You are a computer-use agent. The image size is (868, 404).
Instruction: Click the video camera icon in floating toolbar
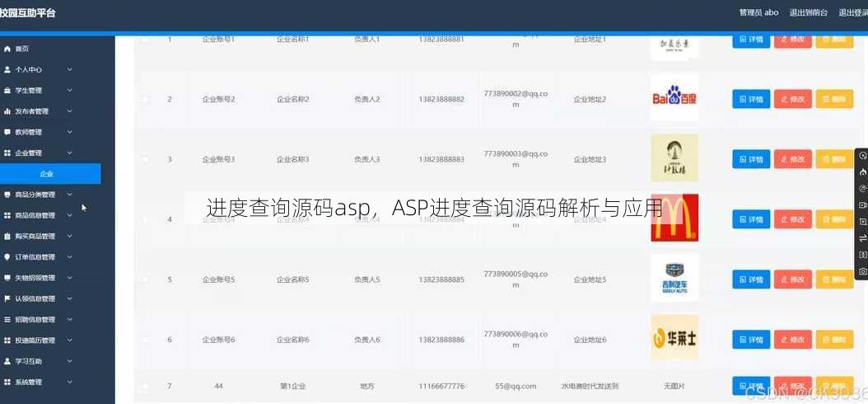click(862, 205)
